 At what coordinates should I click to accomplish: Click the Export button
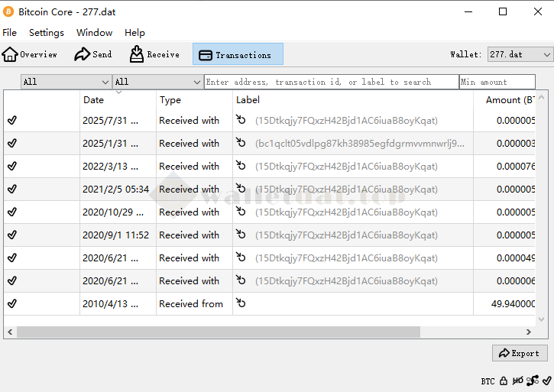tap(520, 353)
